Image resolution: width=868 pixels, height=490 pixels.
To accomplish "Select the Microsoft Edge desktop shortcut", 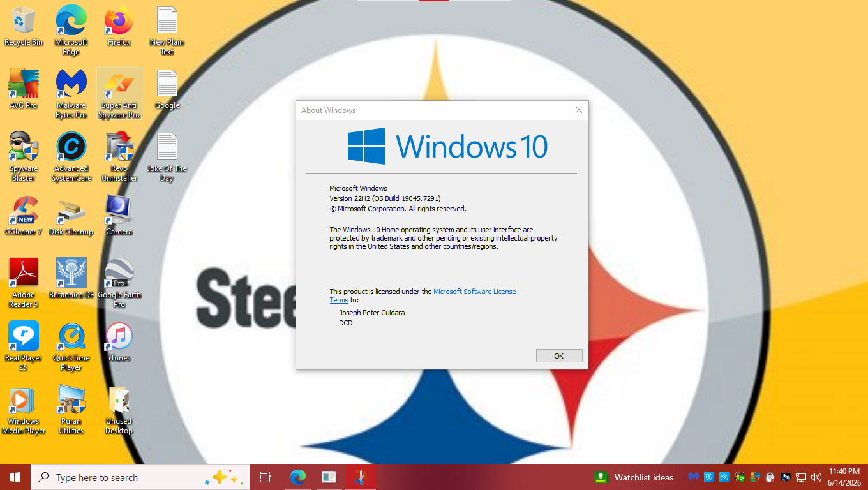I will point(71,30).
